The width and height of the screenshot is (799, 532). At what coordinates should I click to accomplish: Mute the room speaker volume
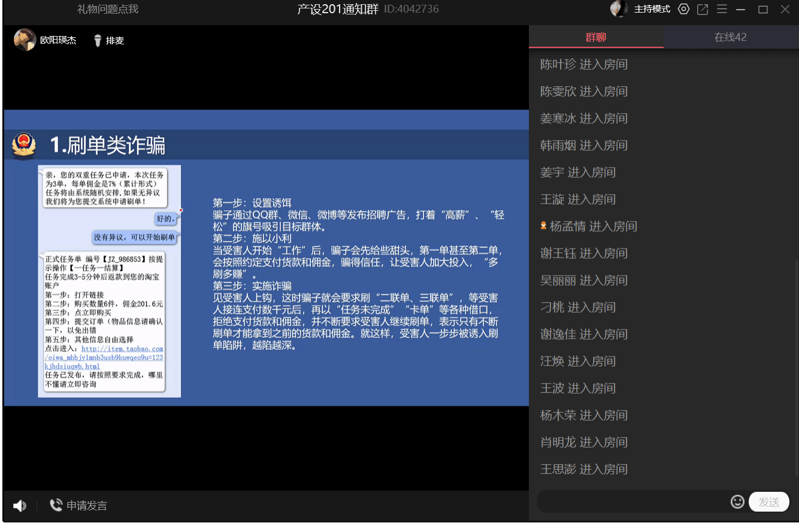(20, 506)
